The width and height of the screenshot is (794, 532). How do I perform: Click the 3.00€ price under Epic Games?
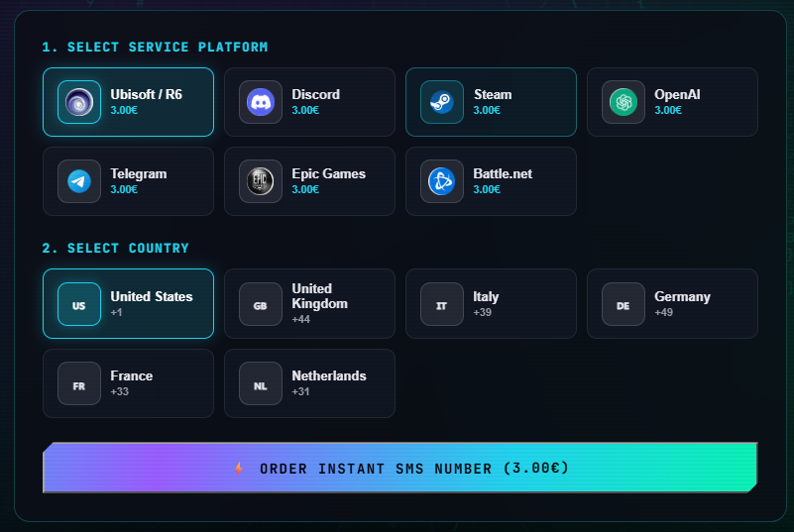[x=305, y=190]
